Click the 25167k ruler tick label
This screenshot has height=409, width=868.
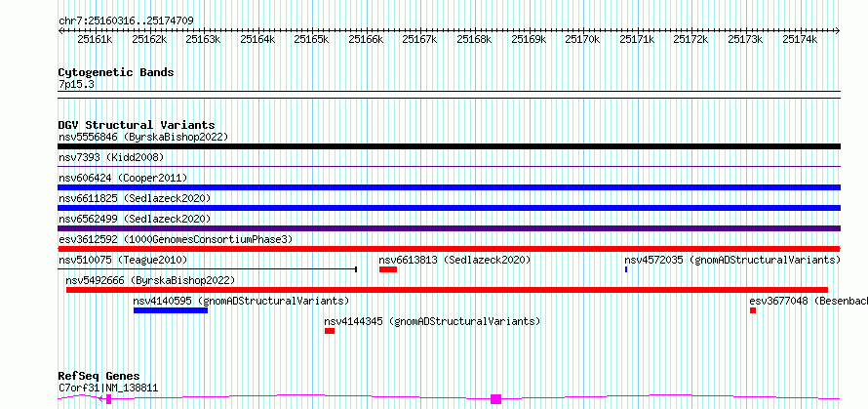click(x=420, y=40)
